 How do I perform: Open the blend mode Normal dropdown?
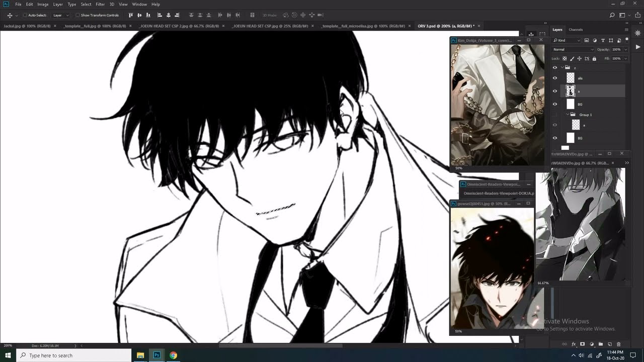[573, 49]
